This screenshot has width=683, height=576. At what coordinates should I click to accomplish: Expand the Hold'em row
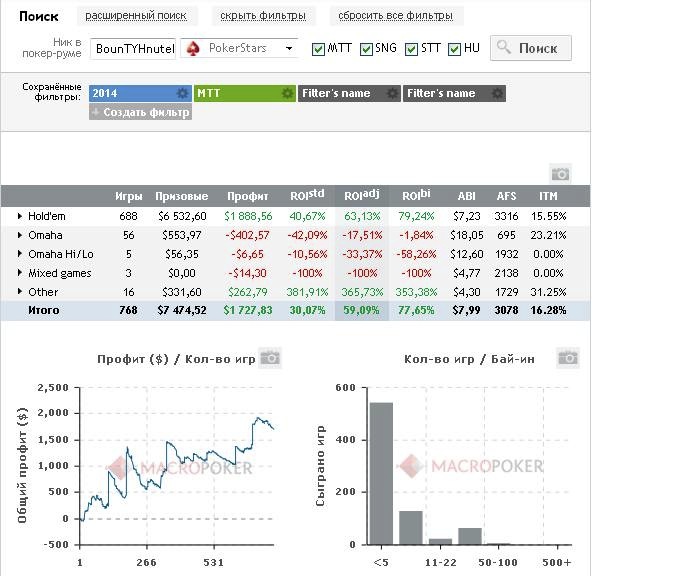[20, 216]
